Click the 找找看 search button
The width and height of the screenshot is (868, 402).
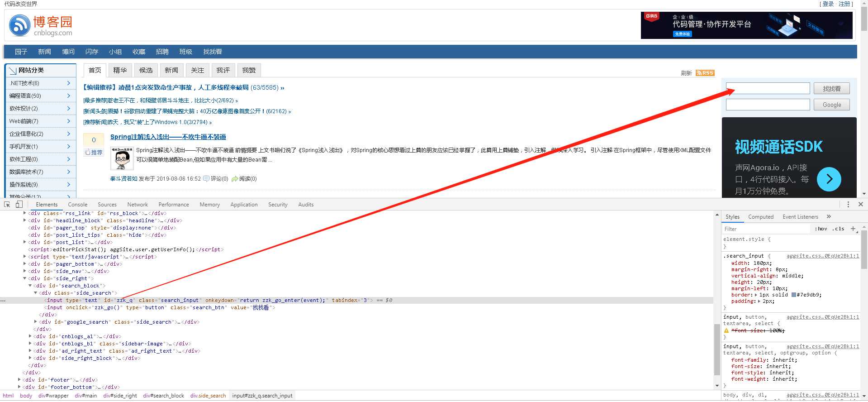pos(831,89)
